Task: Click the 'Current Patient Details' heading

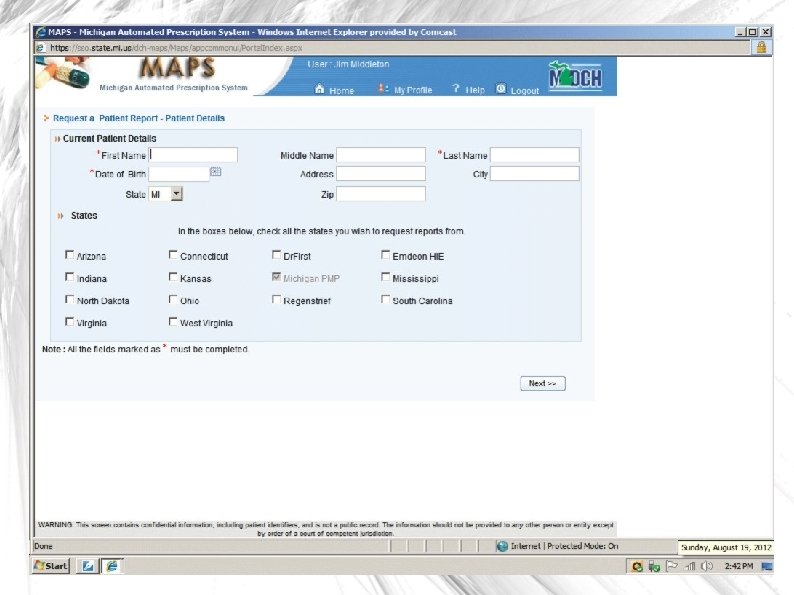Action: pos(109,138)
